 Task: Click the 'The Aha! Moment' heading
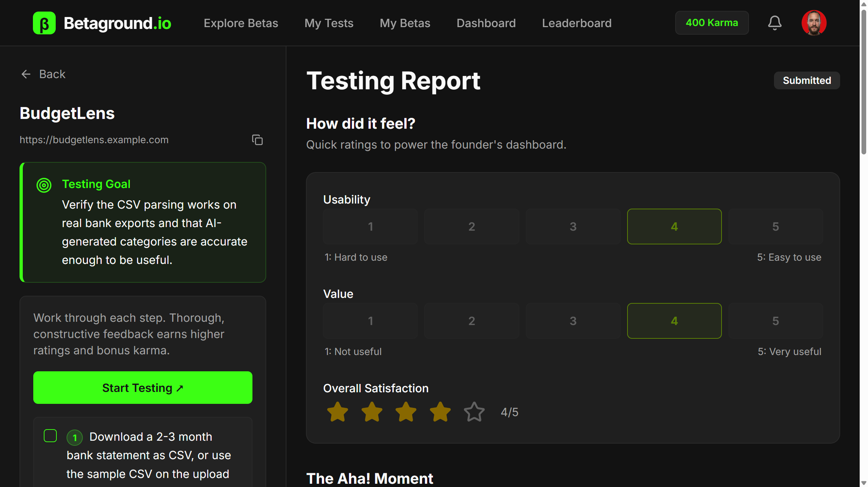(370, 478)
